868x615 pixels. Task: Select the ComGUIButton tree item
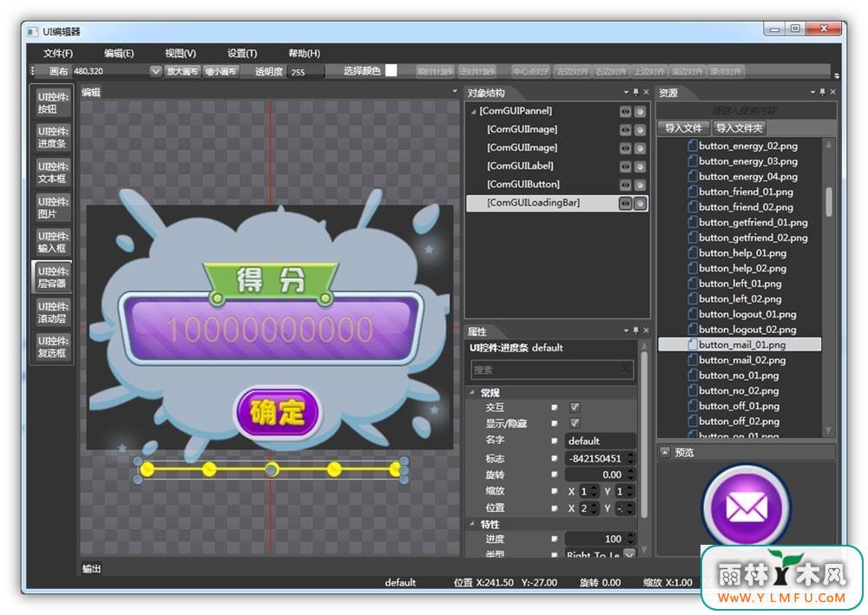523,184
